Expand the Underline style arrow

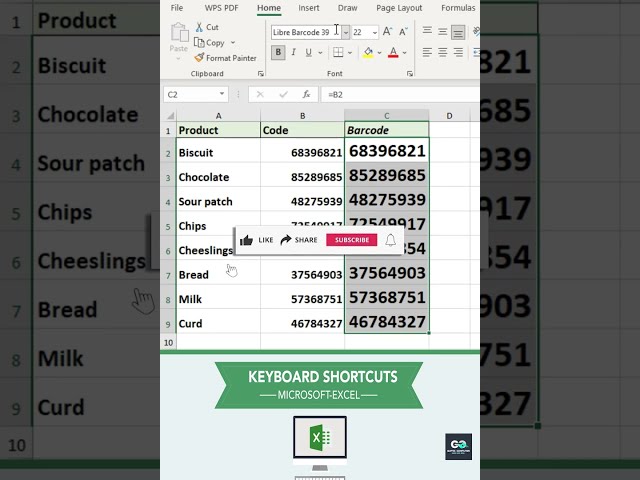(x=320, y=52)
